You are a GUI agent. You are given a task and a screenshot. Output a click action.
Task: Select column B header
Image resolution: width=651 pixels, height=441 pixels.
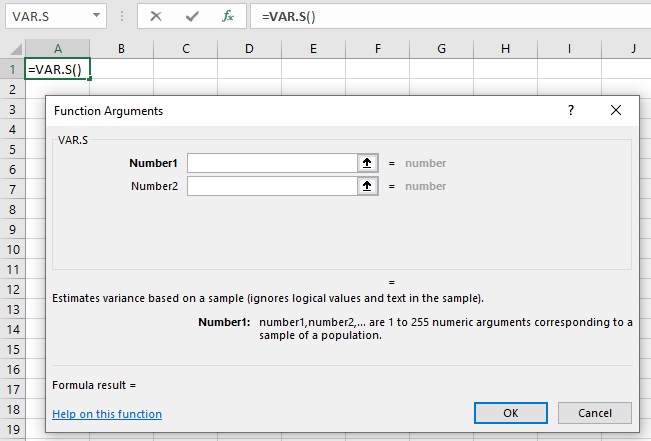(121, 49)
